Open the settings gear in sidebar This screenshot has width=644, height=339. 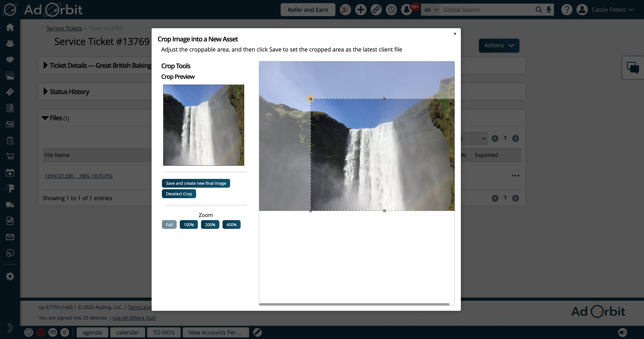coord(10,276)
